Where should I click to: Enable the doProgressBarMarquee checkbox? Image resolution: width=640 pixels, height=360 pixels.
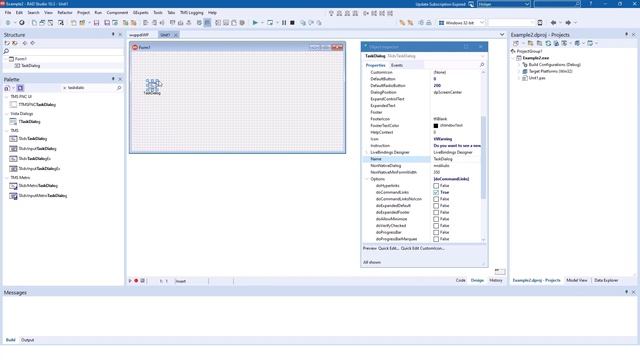click(x=436, y=239)
